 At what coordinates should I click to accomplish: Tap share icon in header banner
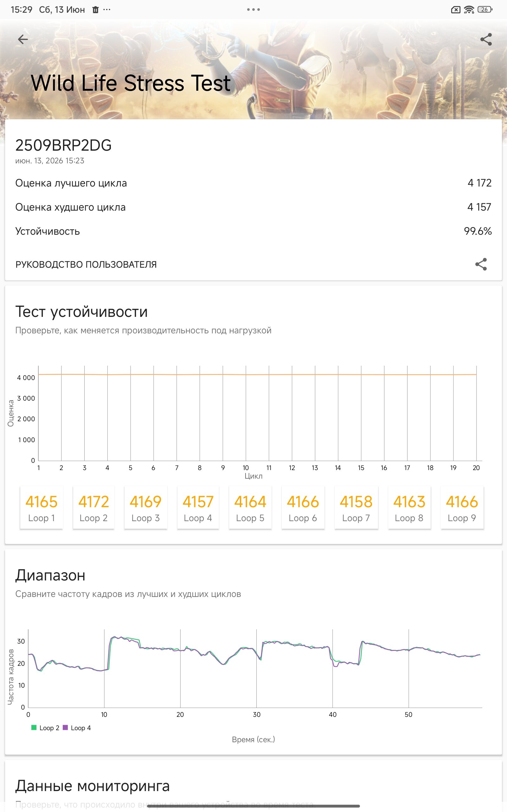pos(486,39)
